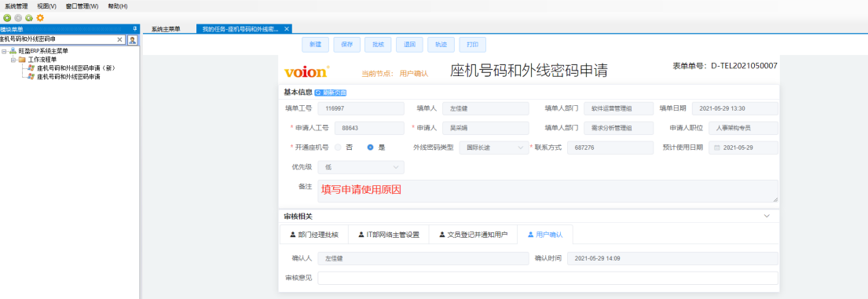
Task: Open the last tree item 座机号码和外线密码申请
Action: click(x=68, y=77)
